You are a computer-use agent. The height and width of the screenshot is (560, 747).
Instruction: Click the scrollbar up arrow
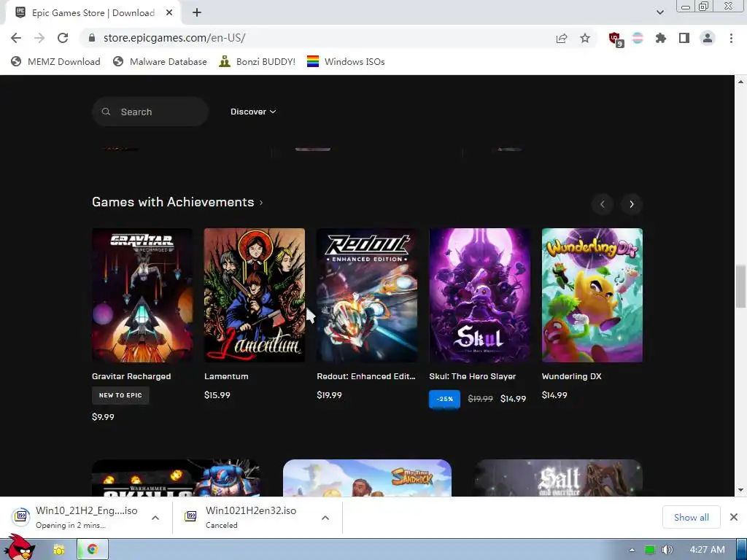click(x=740, y=82)
